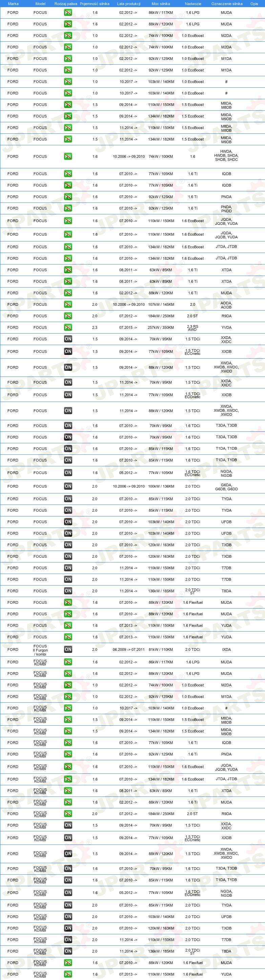The image size is (265, 980).
Task: Click the Moc silnika column header
Action: pos(161,4)
